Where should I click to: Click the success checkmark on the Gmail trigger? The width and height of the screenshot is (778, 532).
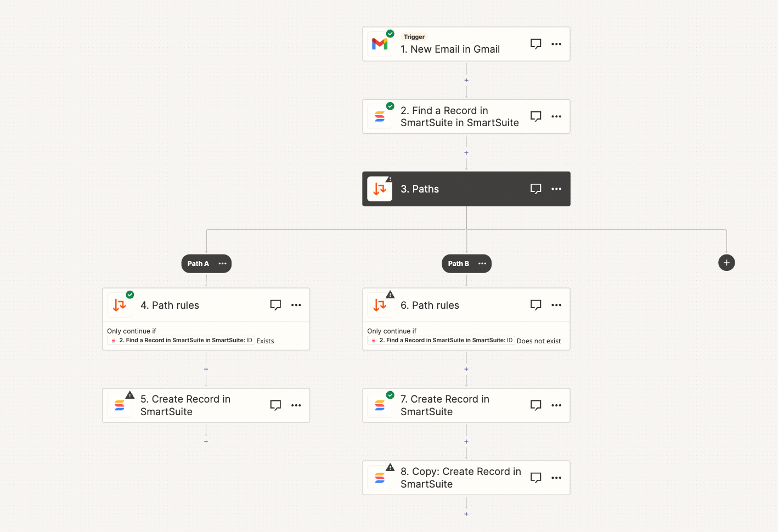(390, 33)
